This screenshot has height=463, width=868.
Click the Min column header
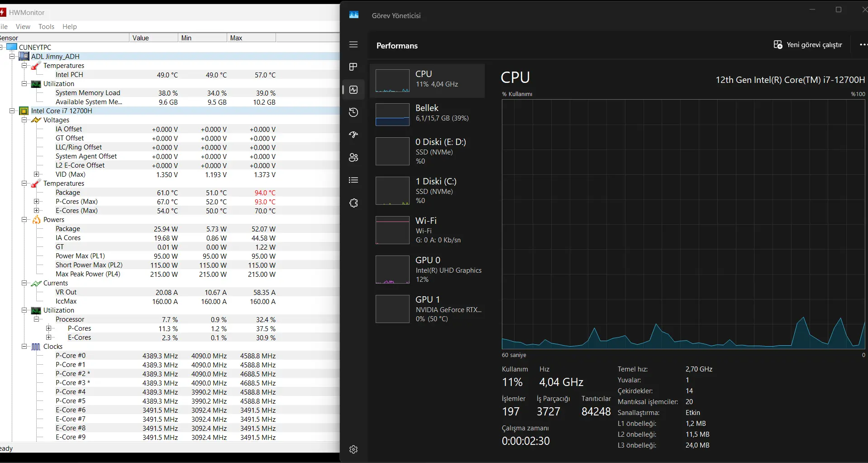click(203, 38)
